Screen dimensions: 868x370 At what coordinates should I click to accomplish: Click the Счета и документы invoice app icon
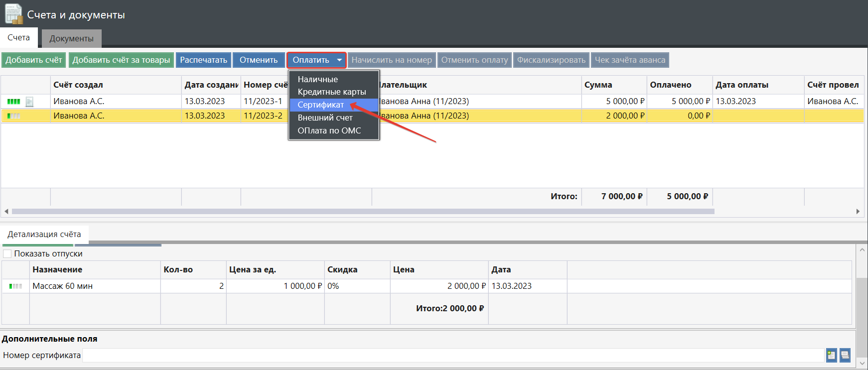point(13,14)
